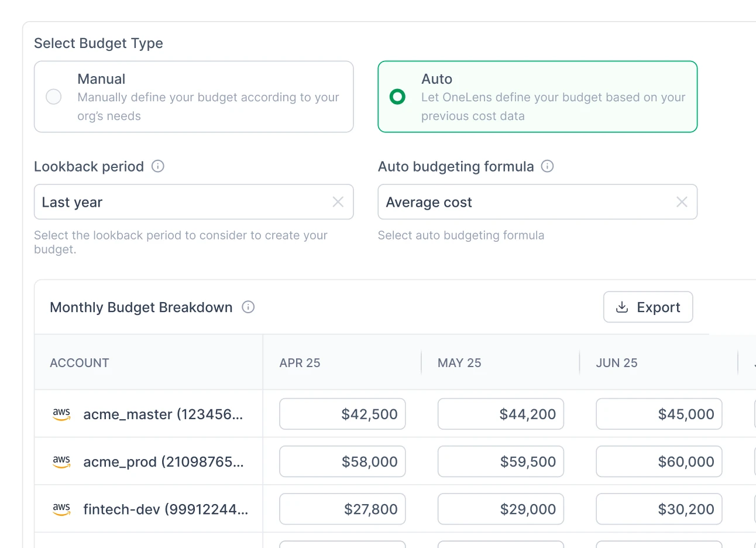This screenshot has height=548, width=756.
Task: Click the APR 25 column header
Action: pos(300,363)
